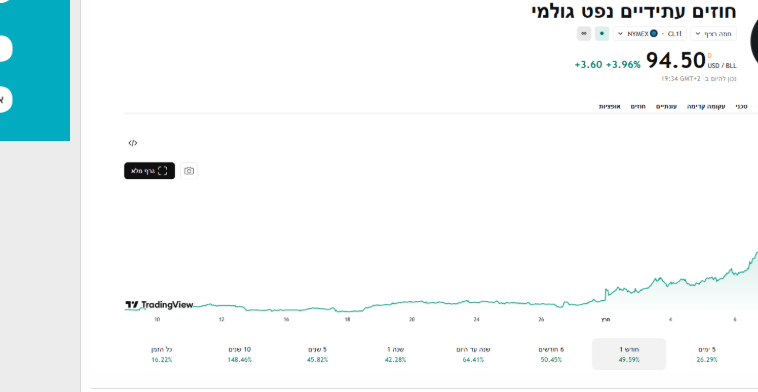Open full chart with גרף מלא button
The height and width of the screenshot is (392, 758).
click(x=149, y=171)
